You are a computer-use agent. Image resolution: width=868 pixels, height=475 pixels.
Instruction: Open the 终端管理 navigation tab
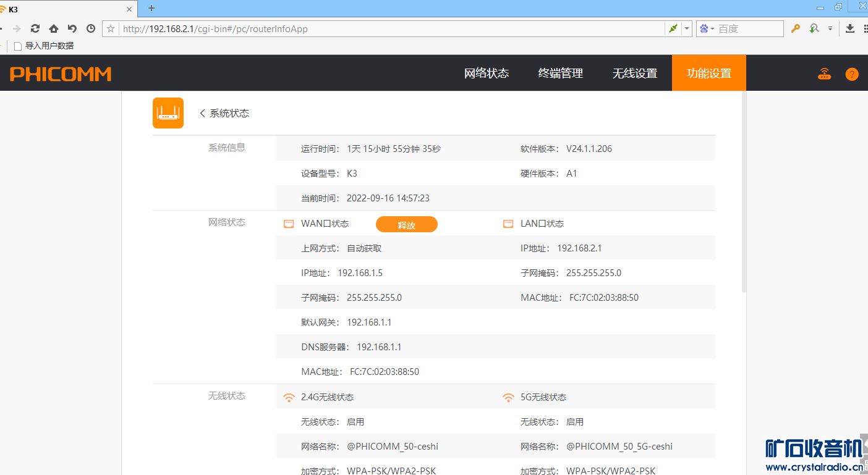tap(561, 74)
